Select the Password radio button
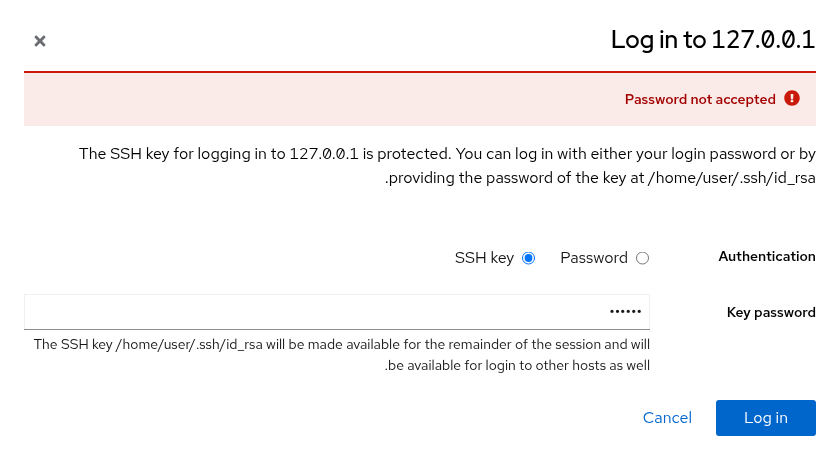This screenshot has width=840, height=460. tap(642, 258)
